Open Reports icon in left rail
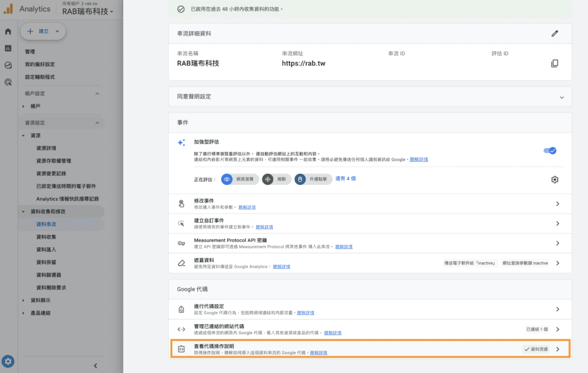This screenshot has height=373, width=588. coord(8,48)
